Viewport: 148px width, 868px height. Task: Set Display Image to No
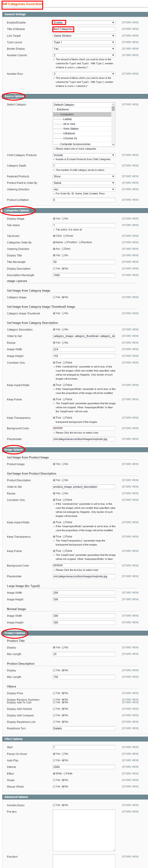click(x=63, y=219)
